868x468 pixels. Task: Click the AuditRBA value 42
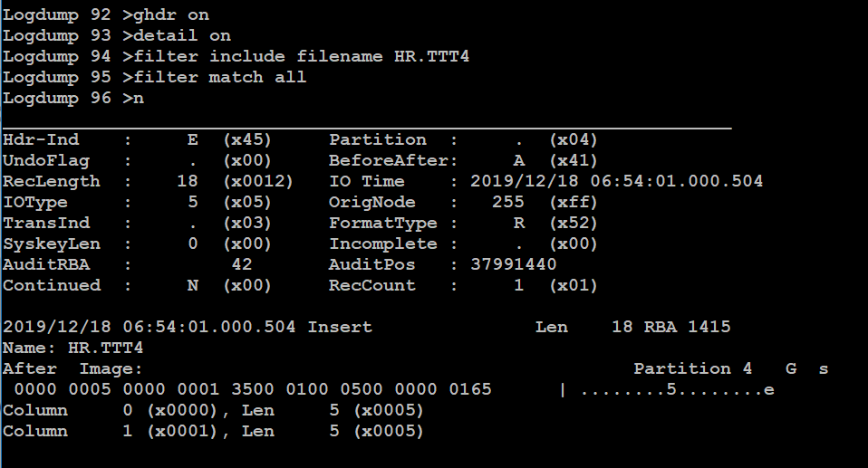[x=242, y=265]
